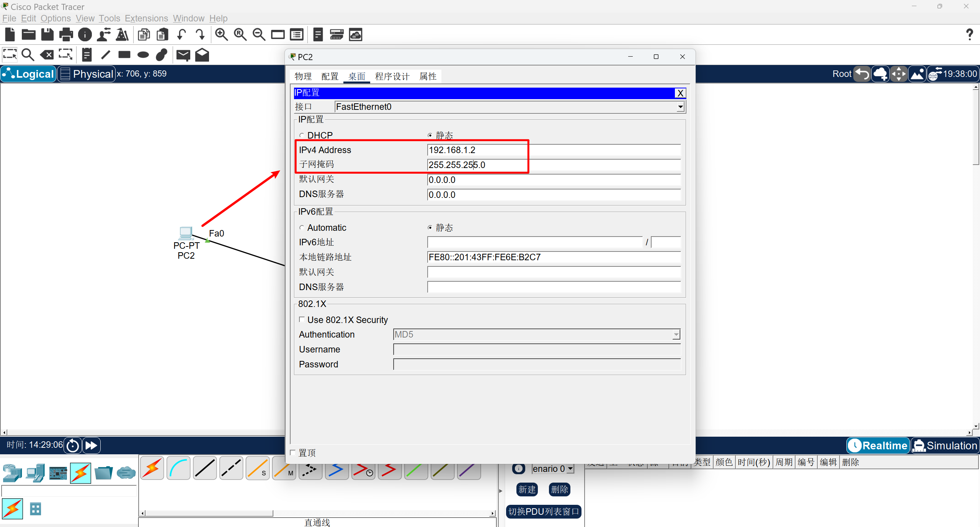This screenshot has height=527, width=980.
Task: Switch to the 程序设计 tab
Action: (x=392, y=77)
